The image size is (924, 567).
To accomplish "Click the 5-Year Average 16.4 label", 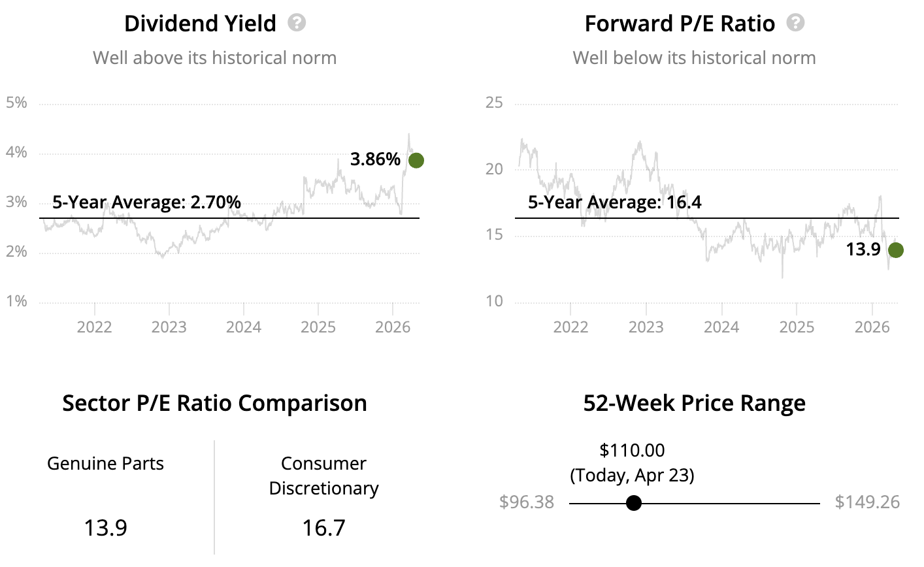I will click(614, 202).
